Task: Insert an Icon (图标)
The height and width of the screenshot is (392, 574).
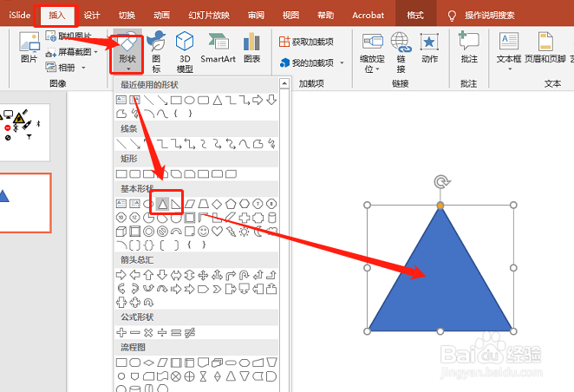Action: click(x=156, y=52)
